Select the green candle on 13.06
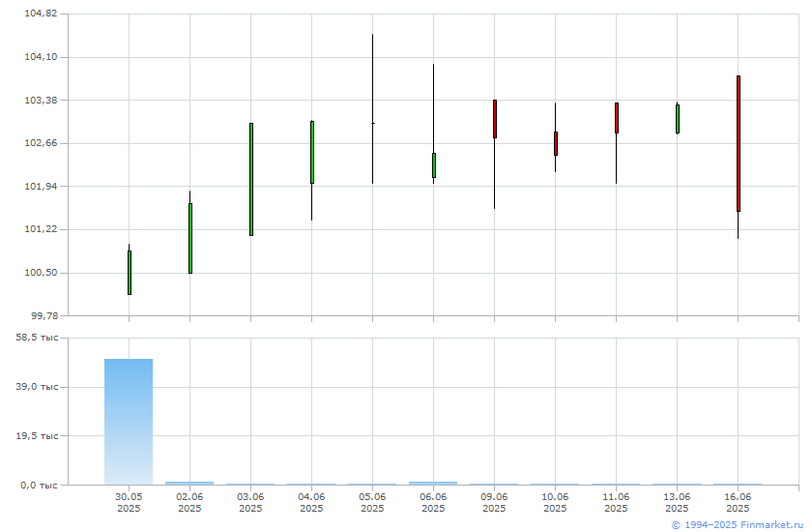 click(678, 119)
